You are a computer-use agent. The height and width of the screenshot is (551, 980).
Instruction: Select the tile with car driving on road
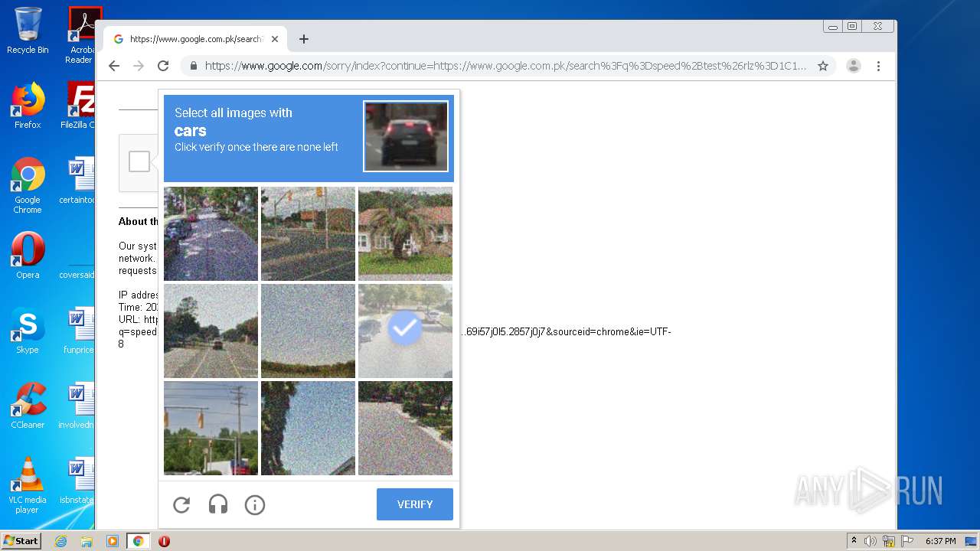tap(211, 331)
